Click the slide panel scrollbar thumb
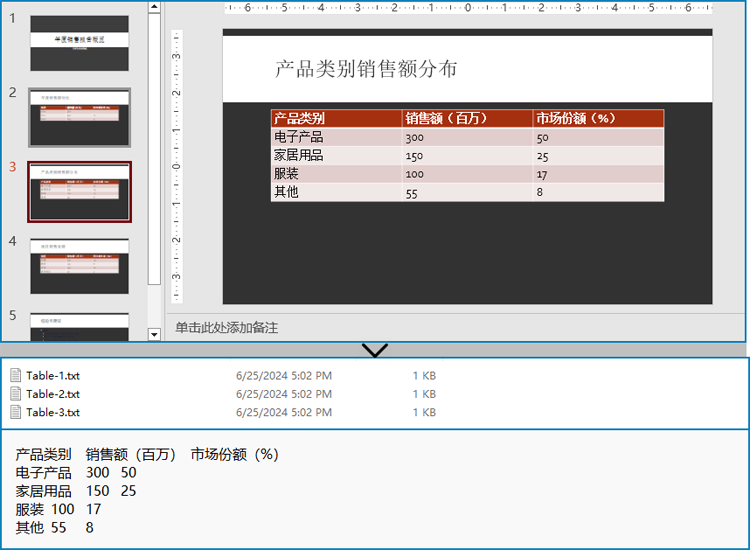The height and width of the screenshot is (550, 750). click(154, 149)
